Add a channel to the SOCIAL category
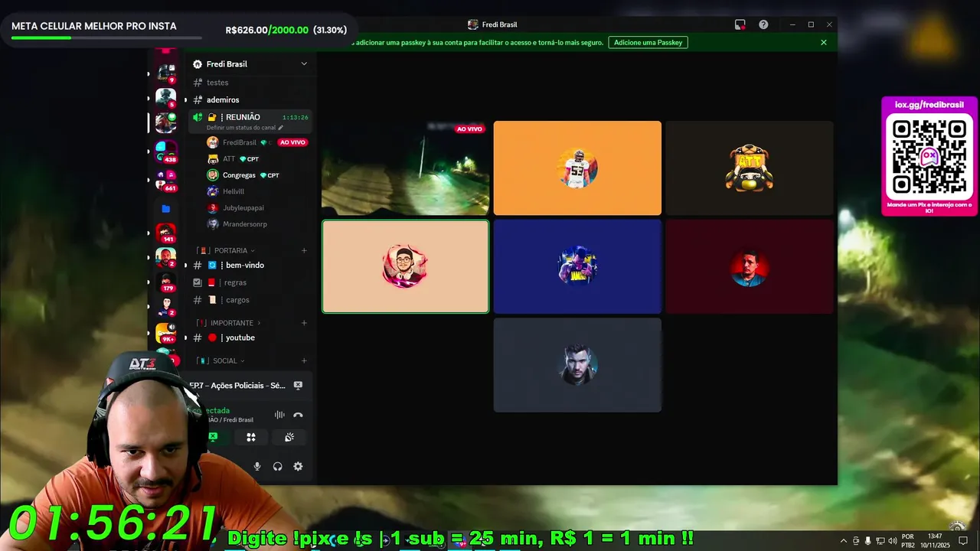The width and height of the screenshot is (980, 551). [304, 360]
